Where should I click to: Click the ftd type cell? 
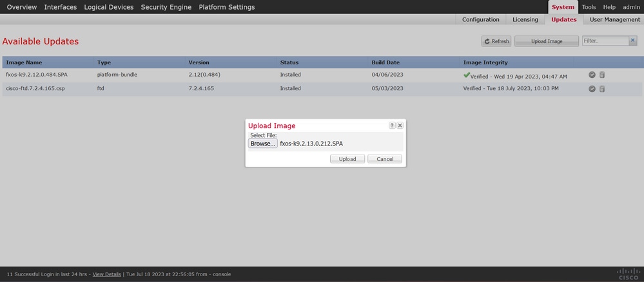[101, 88]
